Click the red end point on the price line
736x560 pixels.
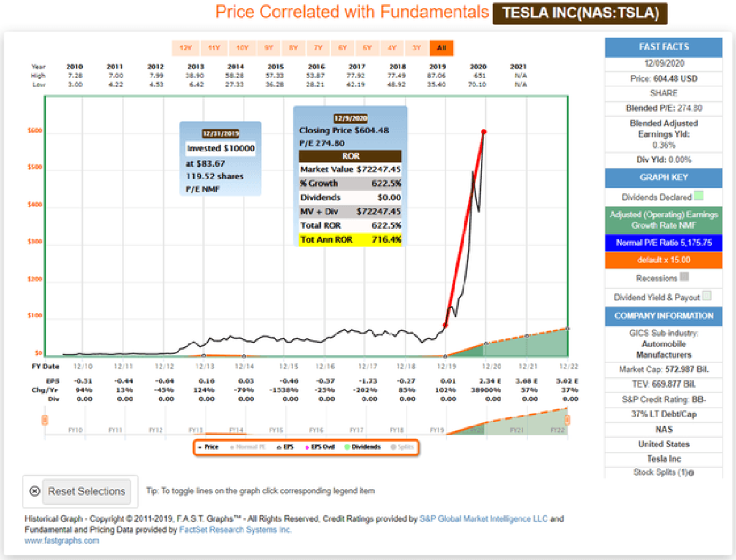coord(484,131)
